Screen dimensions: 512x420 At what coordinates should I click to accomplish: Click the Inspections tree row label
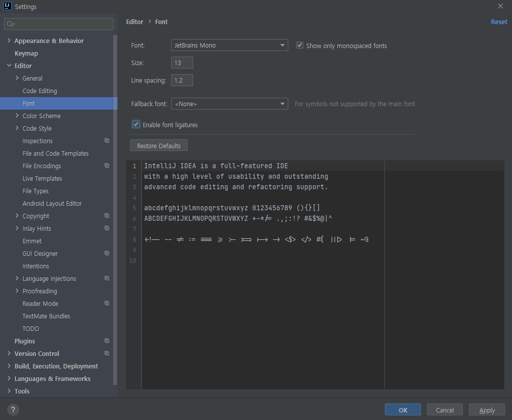(37, 141)
